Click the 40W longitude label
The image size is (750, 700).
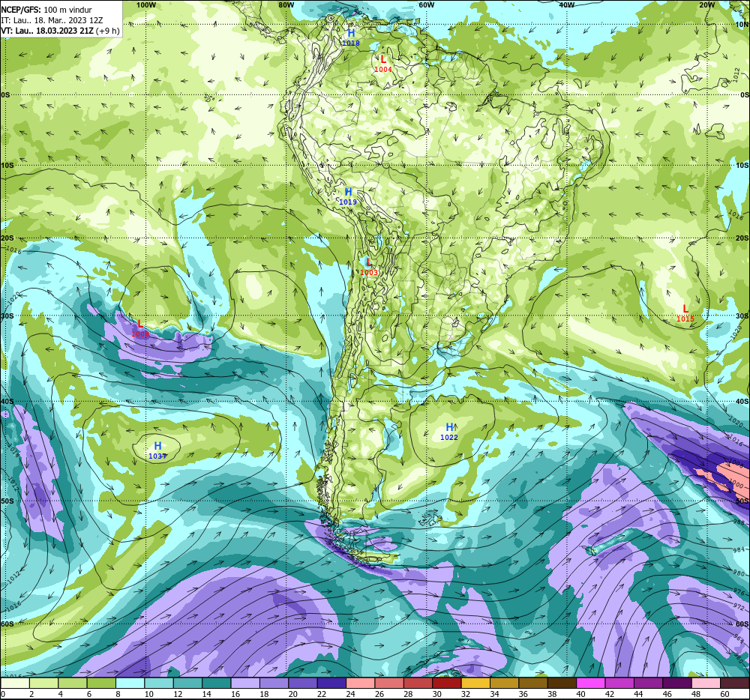[566, 4]
